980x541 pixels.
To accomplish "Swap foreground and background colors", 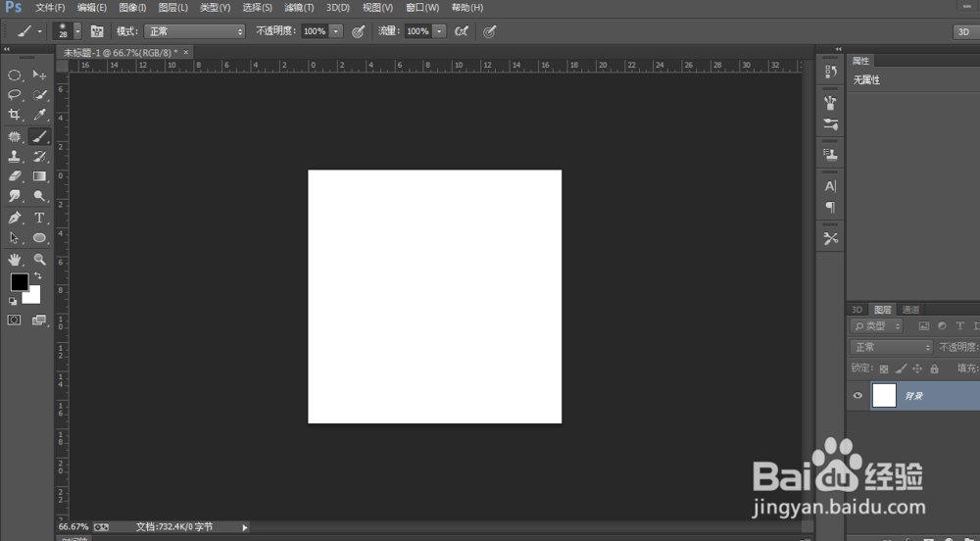I will (x=38, y=275).
